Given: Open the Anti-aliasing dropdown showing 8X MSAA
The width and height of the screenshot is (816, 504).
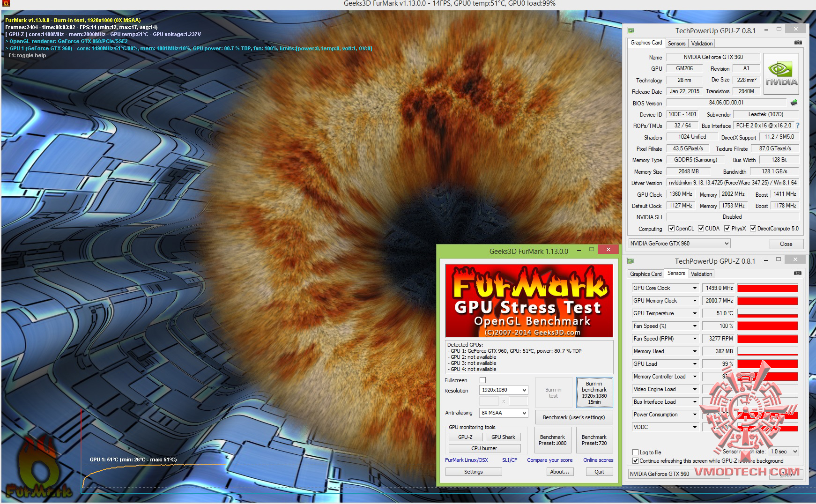Looking at the screenshot, I should point(504,413).
